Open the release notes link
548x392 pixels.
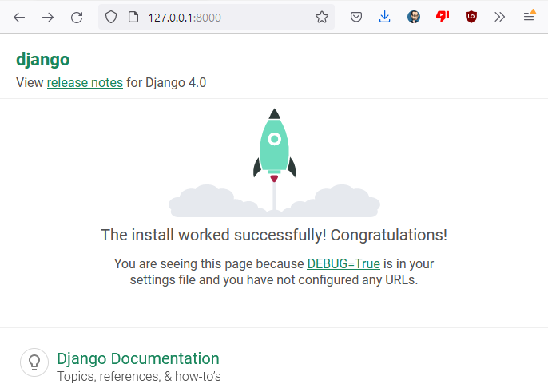(85, 83)
